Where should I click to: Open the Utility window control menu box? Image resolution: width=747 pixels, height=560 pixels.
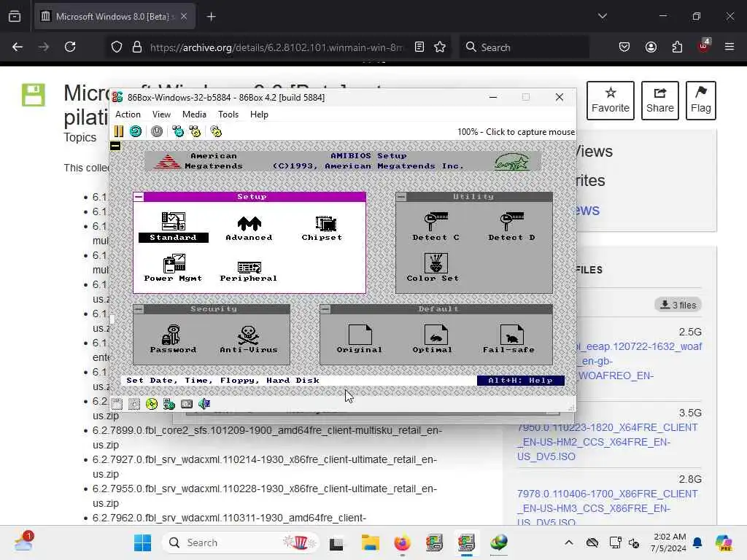[401, 197]
